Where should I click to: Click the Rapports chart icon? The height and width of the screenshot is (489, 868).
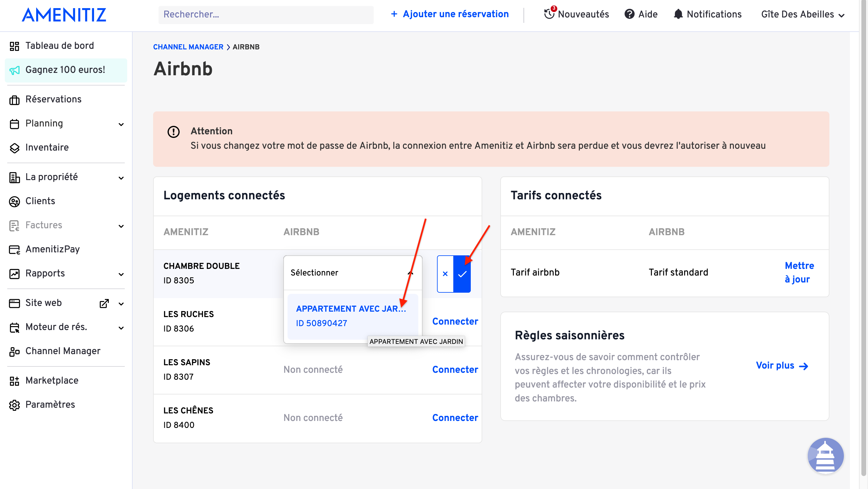(x=14, y=274)
